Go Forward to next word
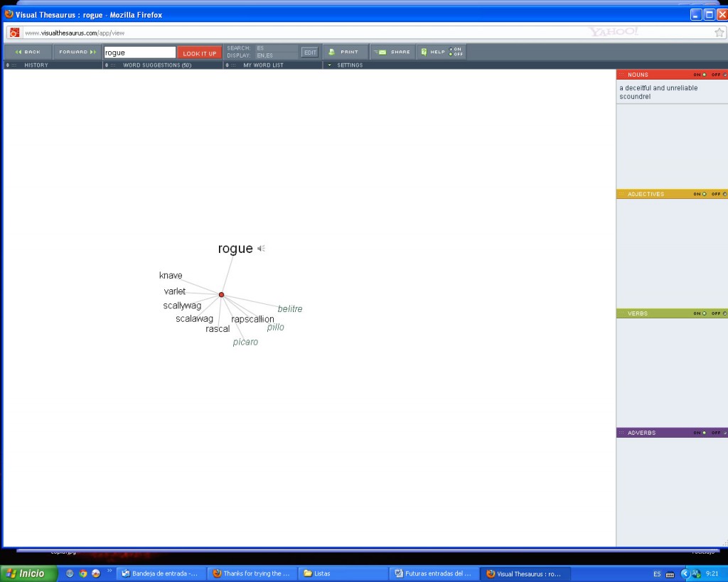Image resolution: width=728 pixels, height=582 pixels. tap(77, 52)
